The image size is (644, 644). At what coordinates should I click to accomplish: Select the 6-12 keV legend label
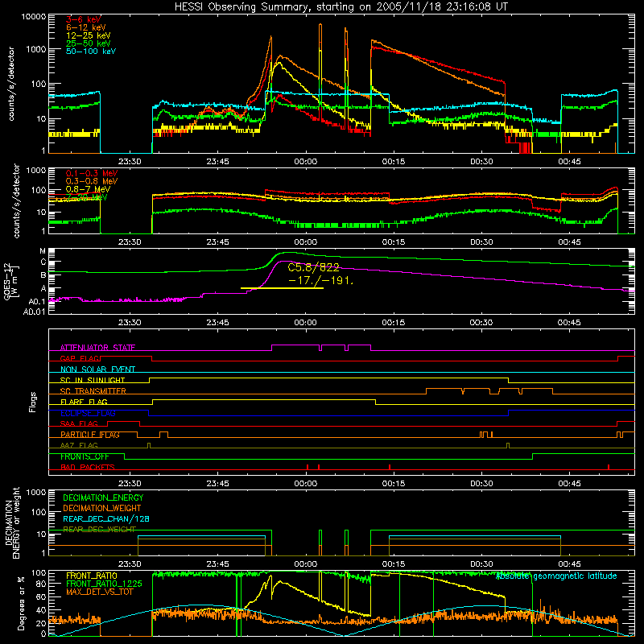(86, 27)
